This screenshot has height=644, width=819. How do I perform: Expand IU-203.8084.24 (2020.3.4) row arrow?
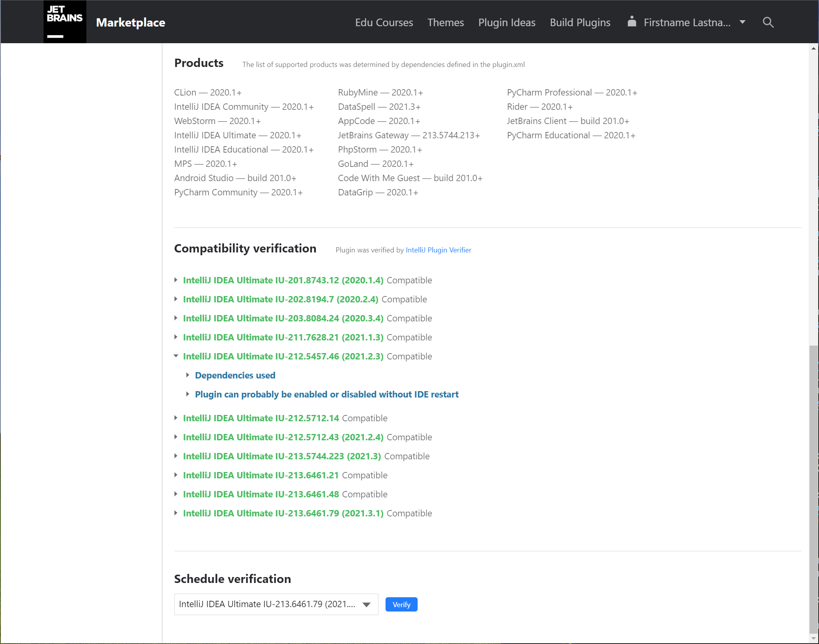[x=176, y=318]
